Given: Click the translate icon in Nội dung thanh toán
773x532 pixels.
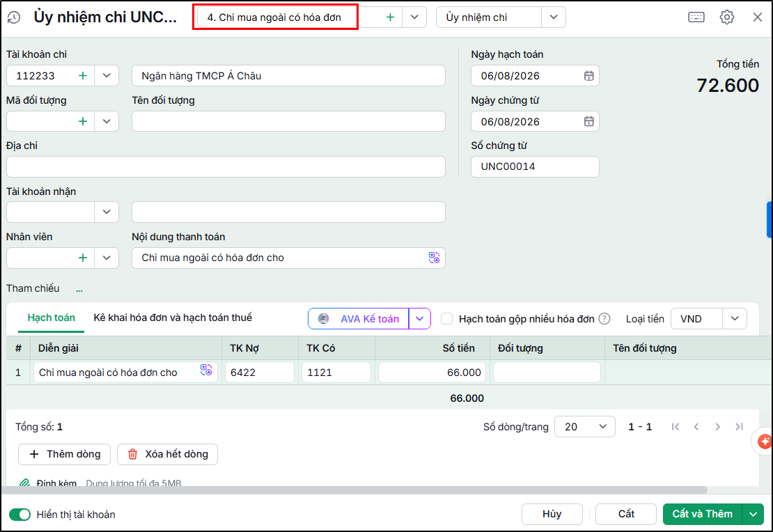Looking at the screenshot, I should point(434,258).
